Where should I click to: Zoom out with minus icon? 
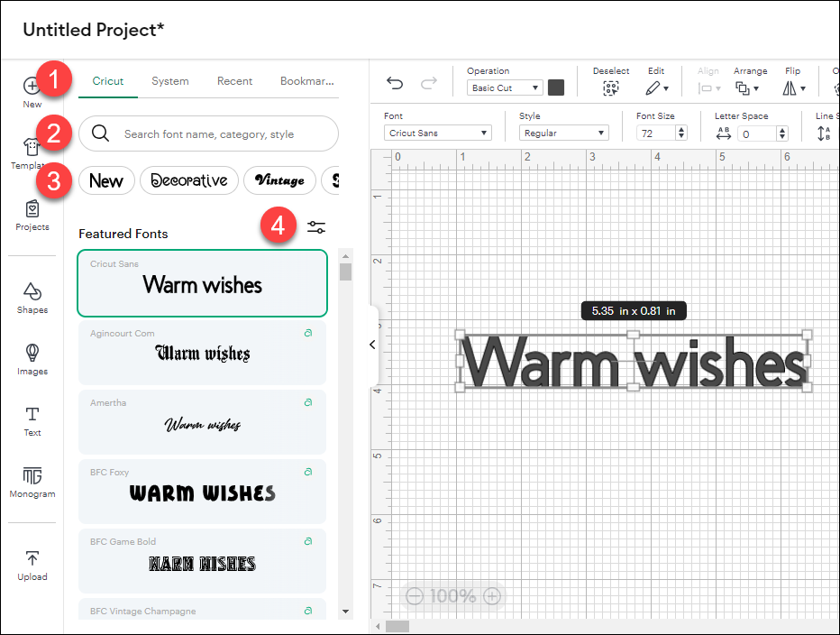point(414,596)
